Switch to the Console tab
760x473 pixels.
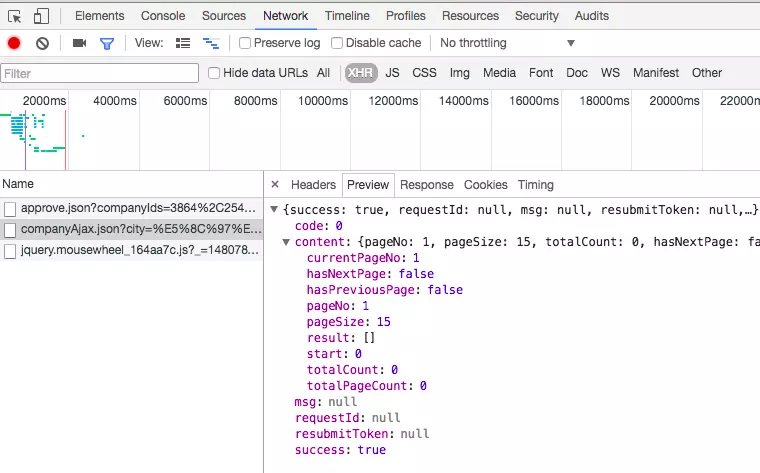point(162,16)
